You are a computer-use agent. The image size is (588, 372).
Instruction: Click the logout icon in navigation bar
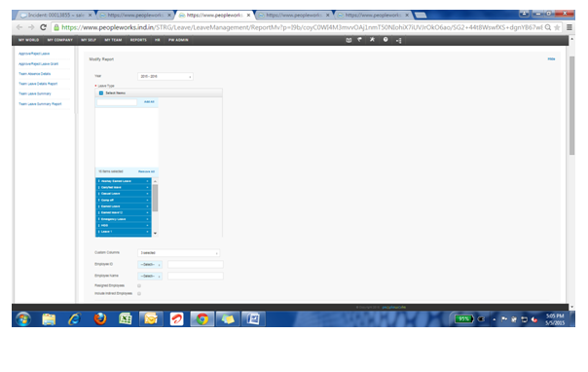398,40
